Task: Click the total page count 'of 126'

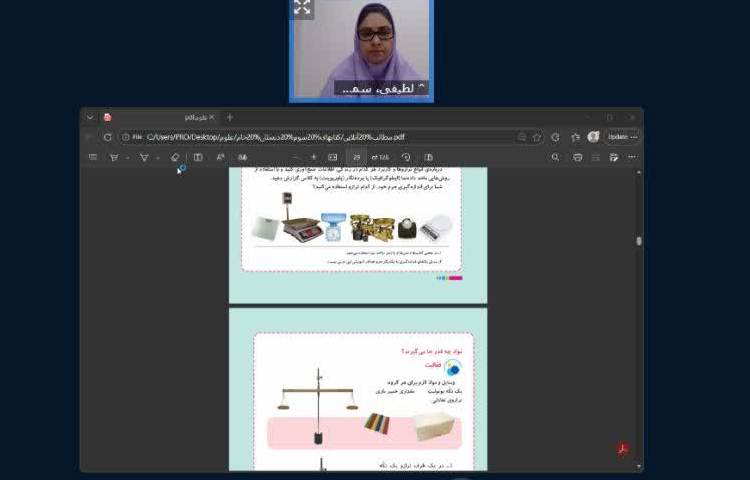Action: coord(381,157)
